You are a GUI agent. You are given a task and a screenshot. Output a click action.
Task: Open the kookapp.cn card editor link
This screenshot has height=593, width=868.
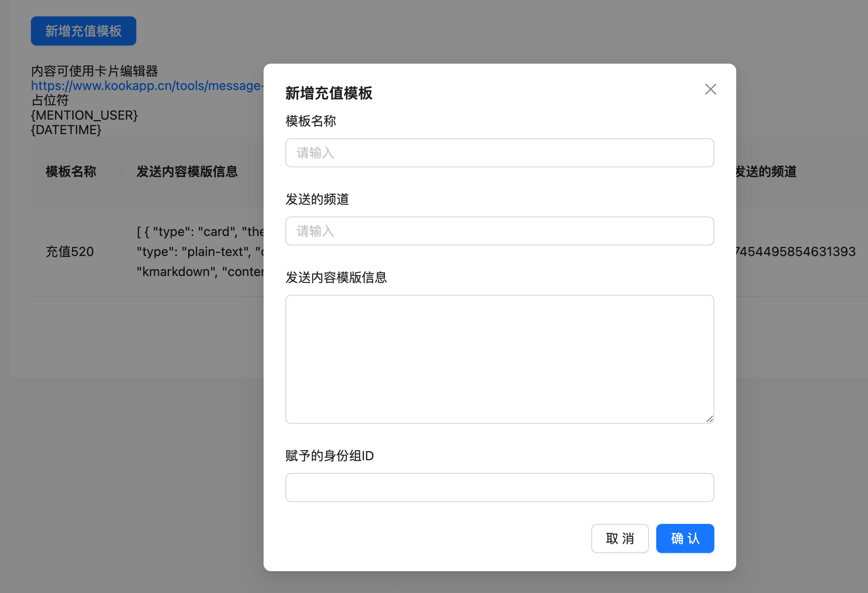click(x=146, y=85)
